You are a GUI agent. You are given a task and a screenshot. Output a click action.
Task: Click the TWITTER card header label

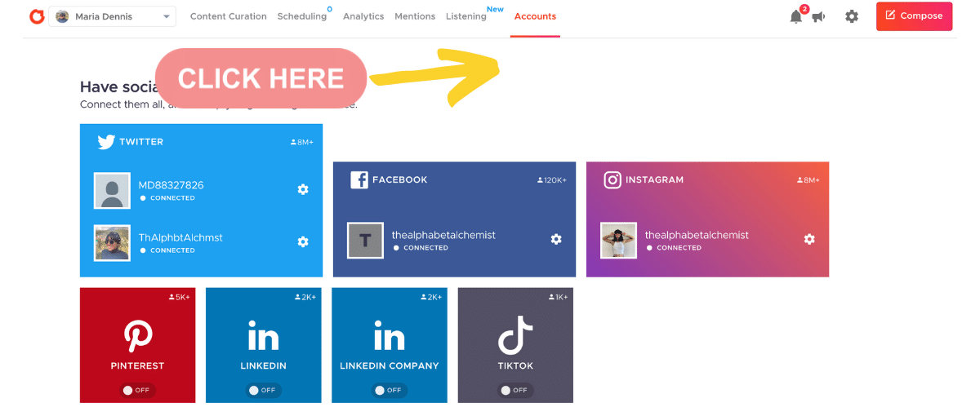point(141,142)
